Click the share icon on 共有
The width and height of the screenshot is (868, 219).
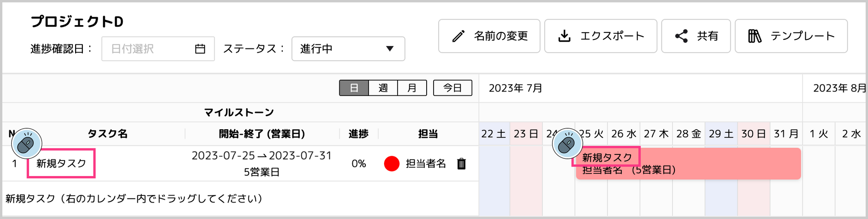(681, 36)
